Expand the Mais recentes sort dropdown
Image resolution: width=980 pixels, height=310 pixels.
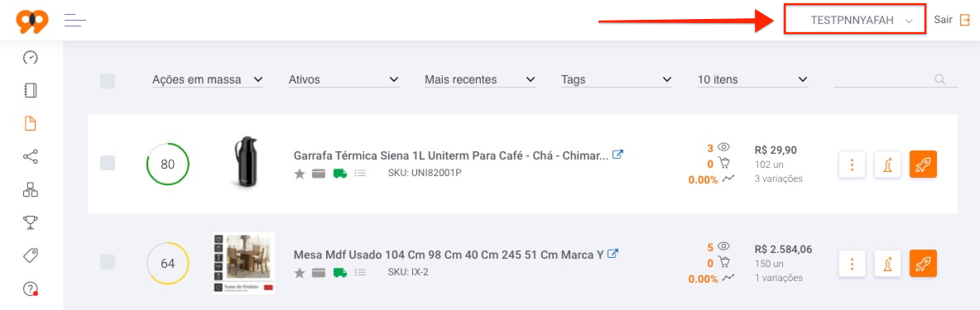[x=480, y=80]
